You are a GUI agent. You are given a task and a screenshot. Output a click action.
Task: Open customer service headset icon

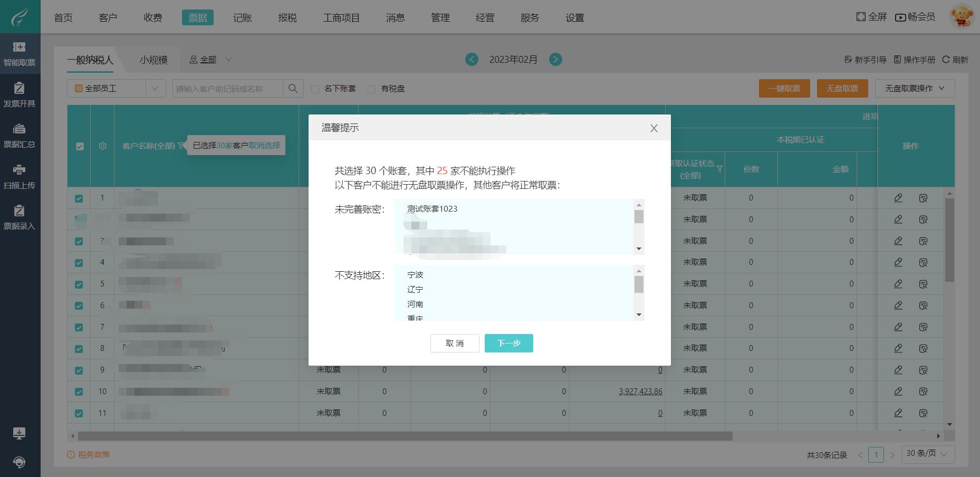pyautogui.click(x=19, y=462)
